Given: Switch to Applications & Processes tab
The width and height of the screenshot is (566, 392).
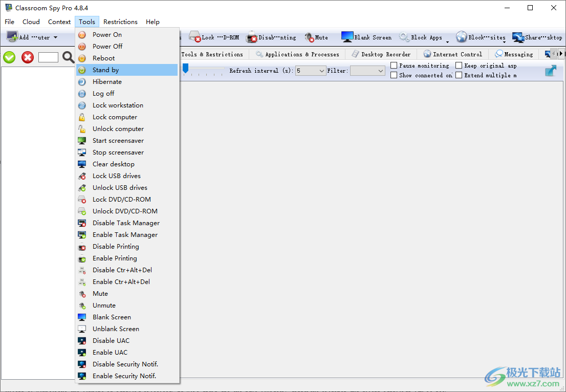Looking at the screenshot, I should coord(297,54).
